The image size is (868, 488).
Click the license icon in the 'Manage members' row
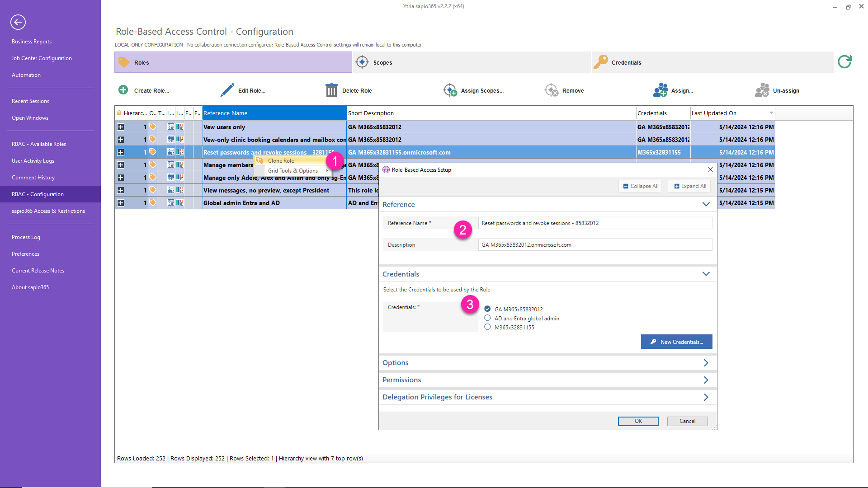click(x=180, y=164)
